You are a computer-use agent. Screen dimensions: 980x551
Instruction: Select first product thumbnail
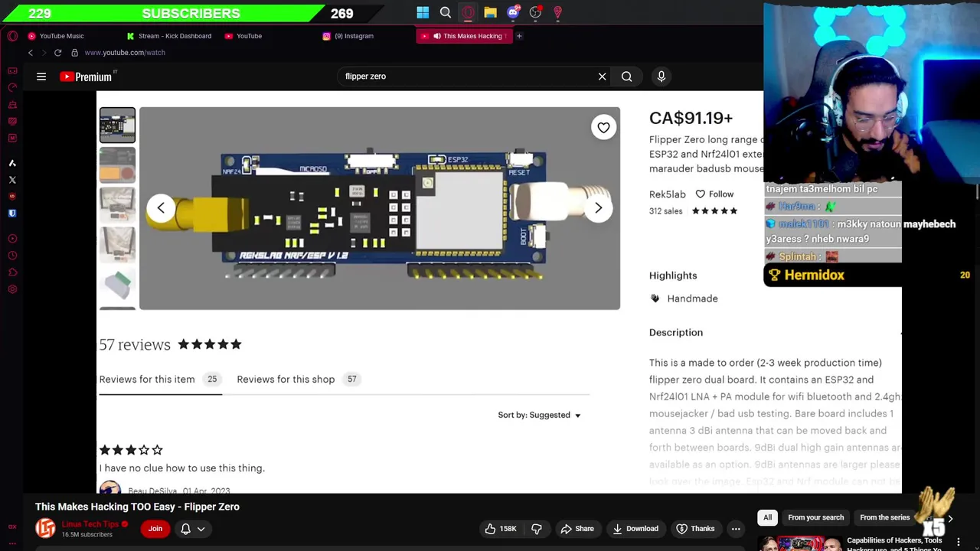pos(117,126)
